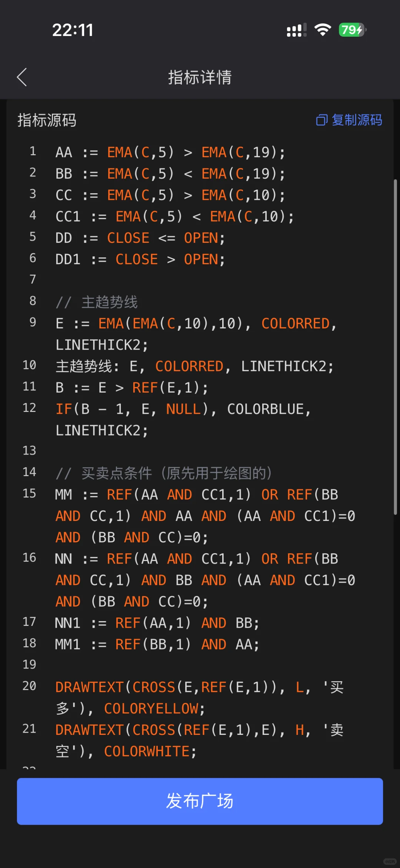Tap the line starting with NN := REF
Viewport: 400px width, 868px height.
205,580
